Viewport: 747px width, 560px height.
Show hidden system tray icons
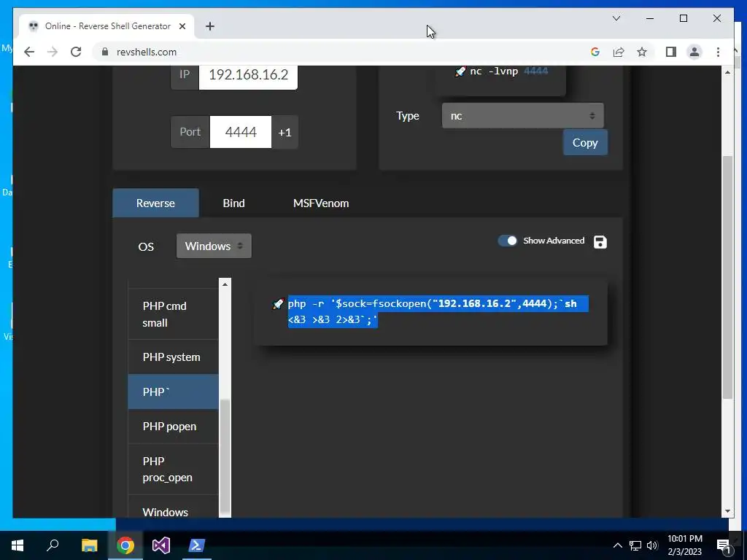pyautogui.click(x=617, y=545)
